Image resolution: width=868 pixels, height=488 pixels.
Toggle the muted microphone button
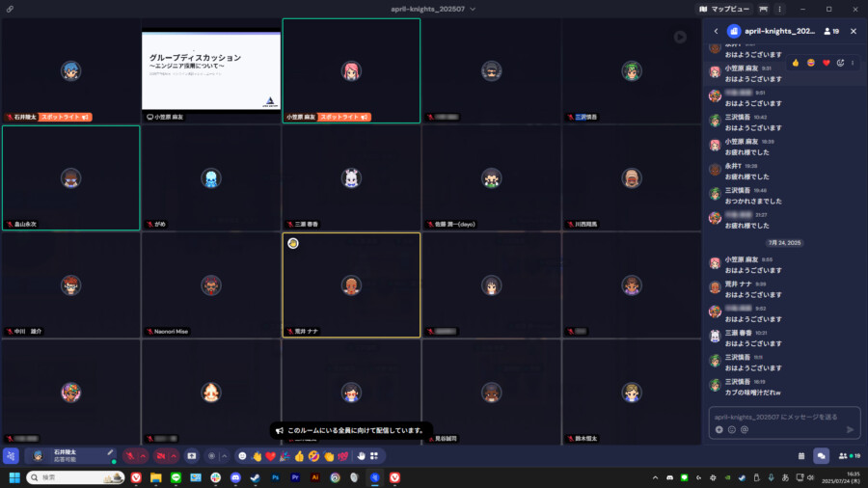pyautogui.click(x=129, y=455)
